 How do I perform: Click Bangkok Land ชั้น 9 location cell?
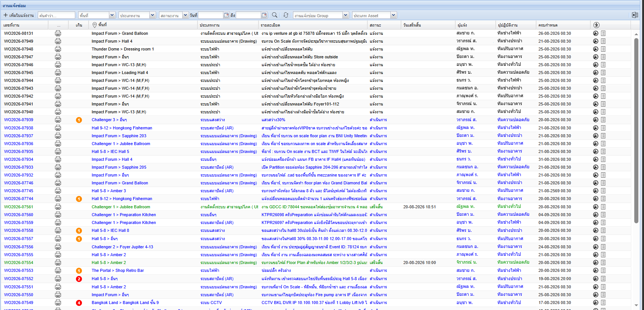pos(125,303)
